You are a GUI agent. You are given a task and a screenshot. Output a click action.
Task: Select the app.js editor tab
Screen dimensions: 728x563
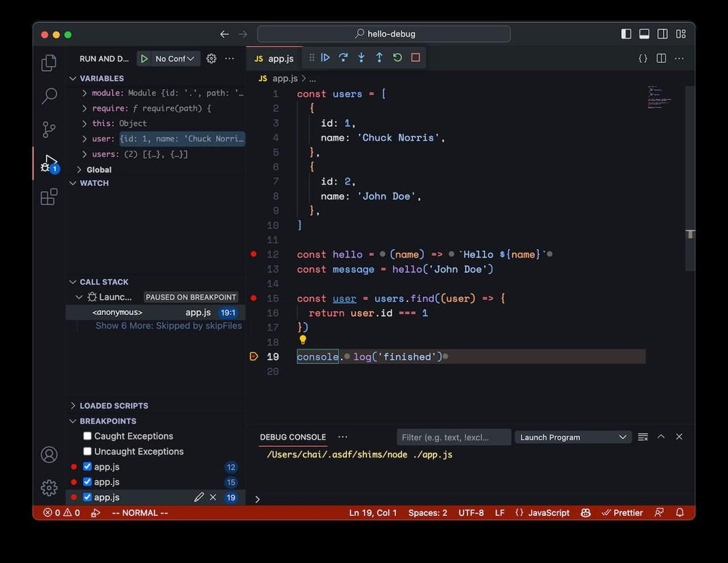click(274, 58)
